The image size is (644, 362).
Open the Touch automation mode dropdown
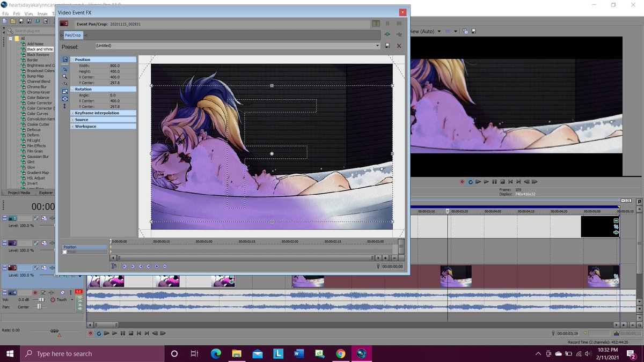72,299
